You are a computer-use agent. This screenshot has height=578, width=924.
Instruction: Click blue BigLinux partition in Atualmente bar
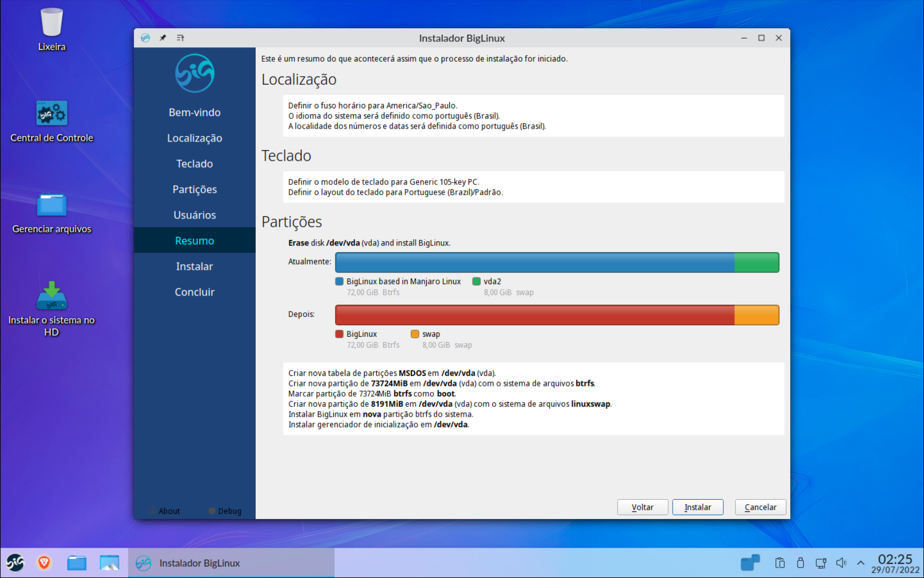point(535,263)
